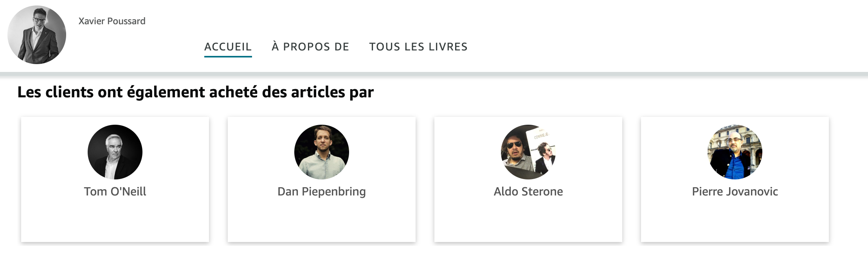Open the À PROPOS DE tab

coord(310,47)
